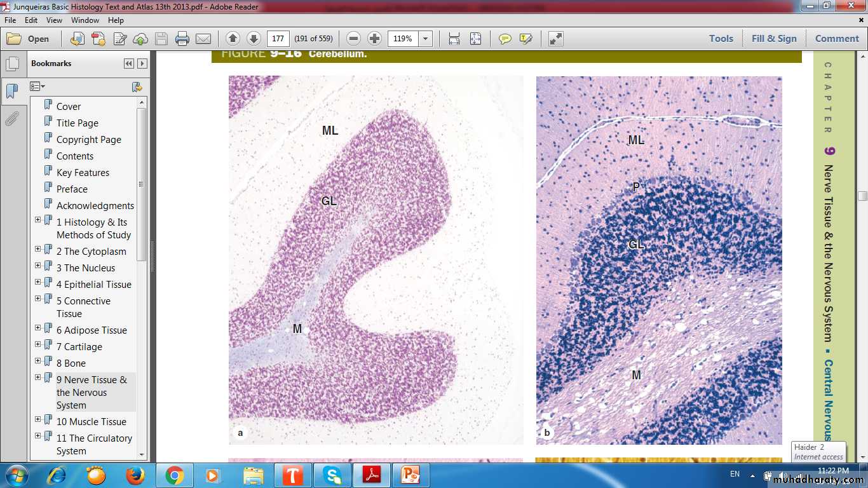
Task: Click the email envelope icon in toolbar
Action: click(203, 39)
